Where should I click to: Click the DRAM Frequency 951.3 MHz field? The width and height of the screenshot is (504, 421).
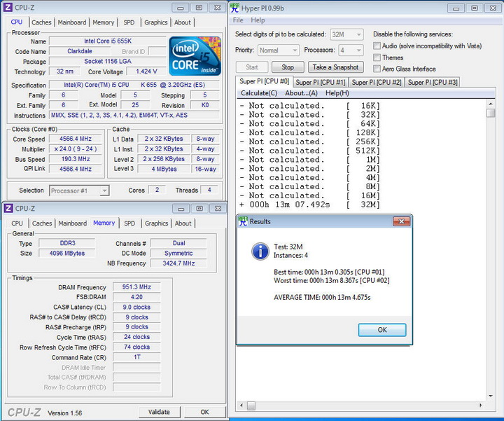[136, 287]
